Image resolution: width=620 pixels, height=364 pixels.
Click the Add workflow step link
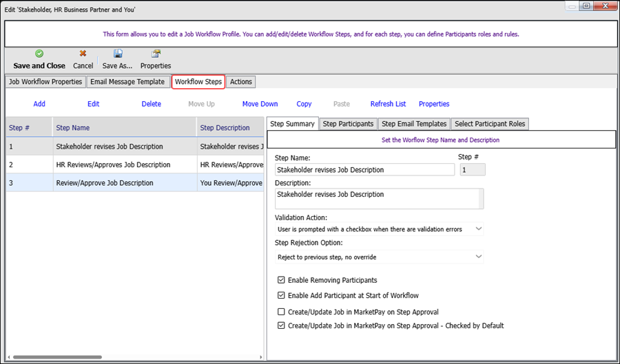(x=39, y=104)
